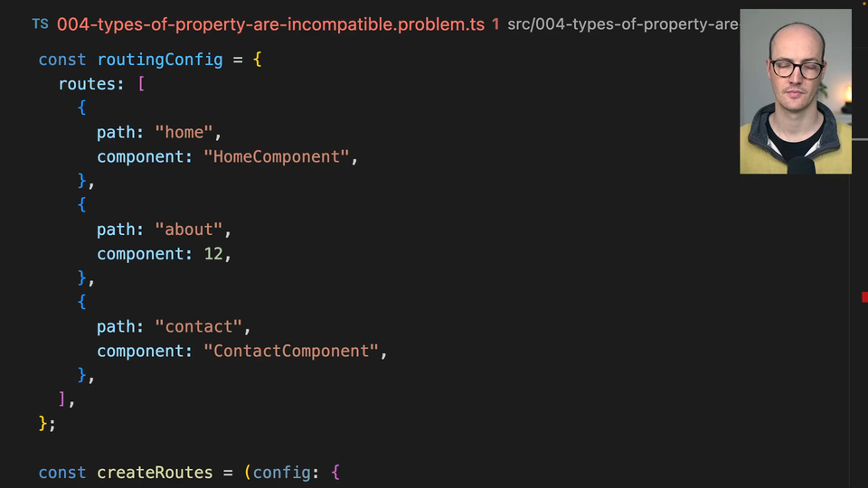The image size is (868, 488).
Task: Open the src breadcrumb path segment
Action: (520, 24)
